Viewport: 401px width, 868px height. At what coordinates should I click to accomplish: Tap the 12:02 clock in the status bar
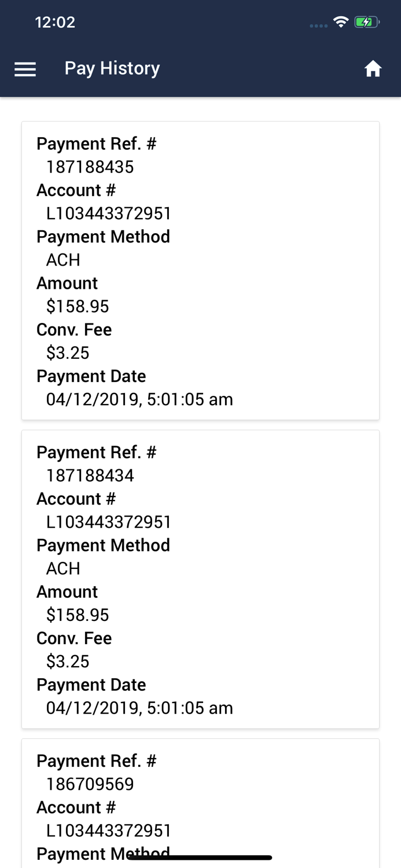point(55,23)
